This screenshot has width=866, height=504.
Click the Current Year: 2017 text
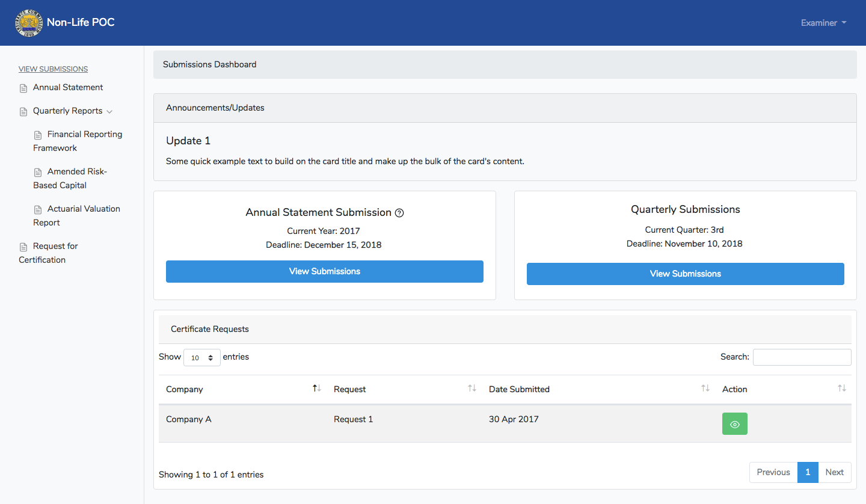tap(324, 231)
